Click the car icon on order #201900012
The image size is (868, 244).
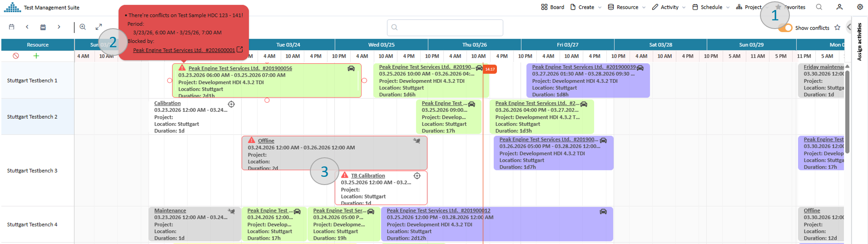pos(603,211)
